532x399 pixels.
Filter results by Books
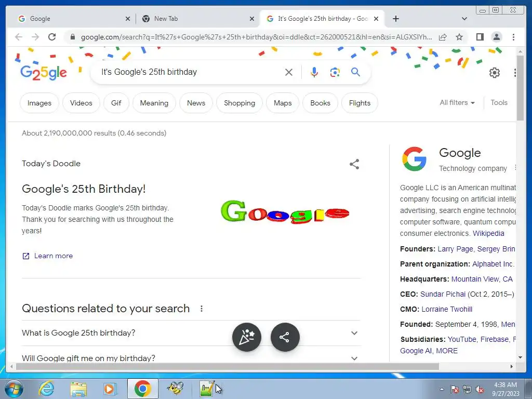click(x=320, y=103)
